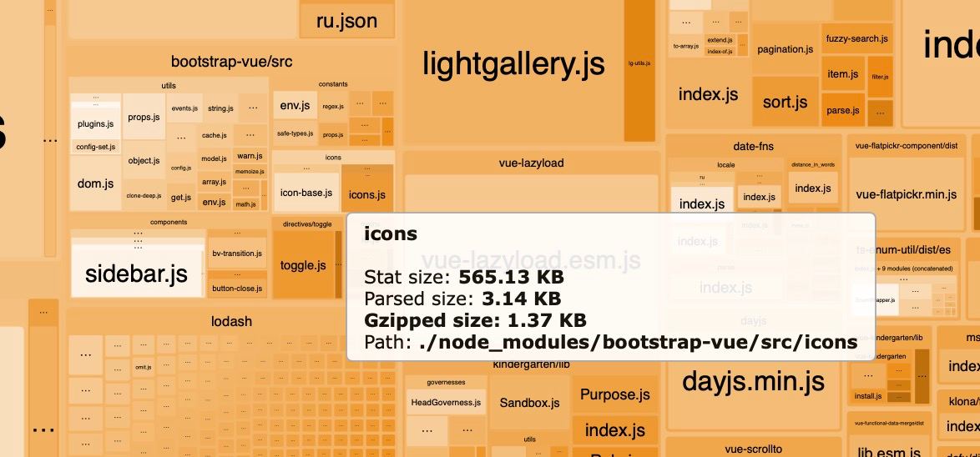
Task: Select the vue-flatpickr.min.js block
Action: [907, 195]
